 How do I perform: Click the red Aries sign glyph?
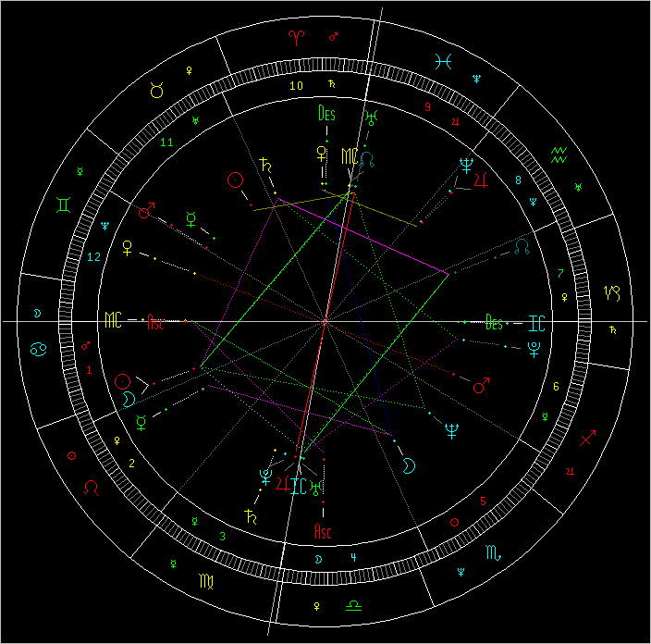[296, 39]
